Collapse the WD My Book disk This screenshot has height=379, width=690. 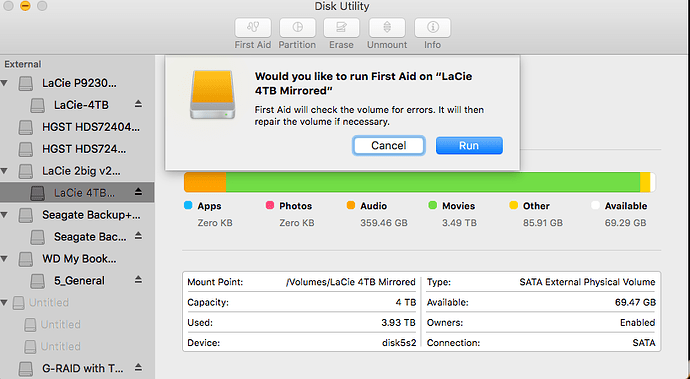[x=4, y=259]
